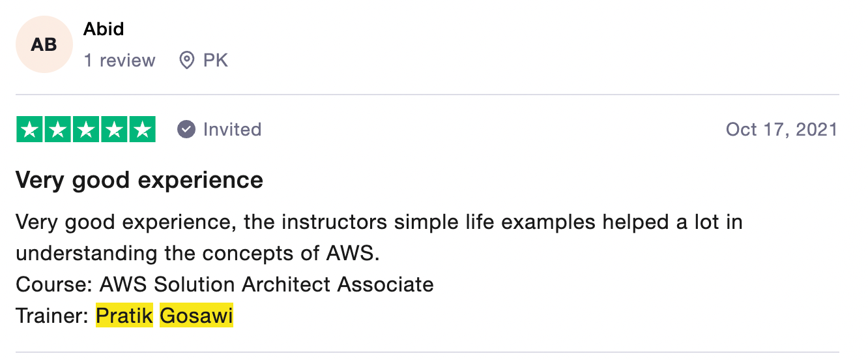
Task: Select the fifth green rating star
Action: 141,129
